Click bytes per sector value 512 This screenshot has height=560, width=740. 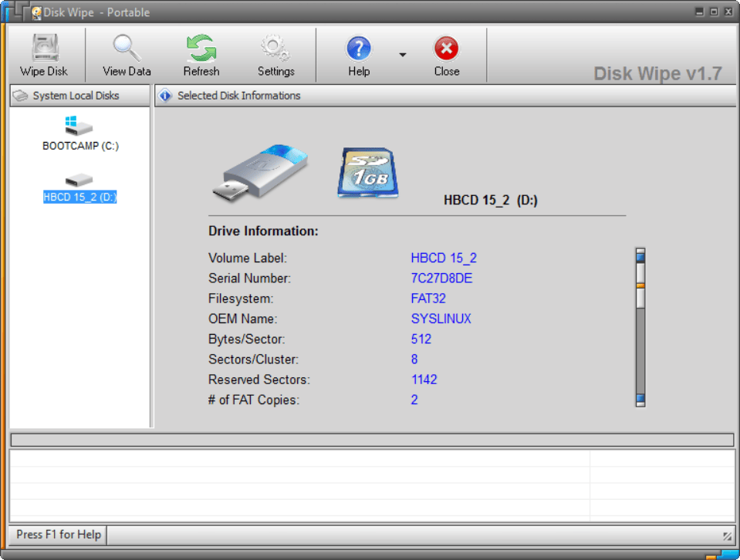pos(421,339)
